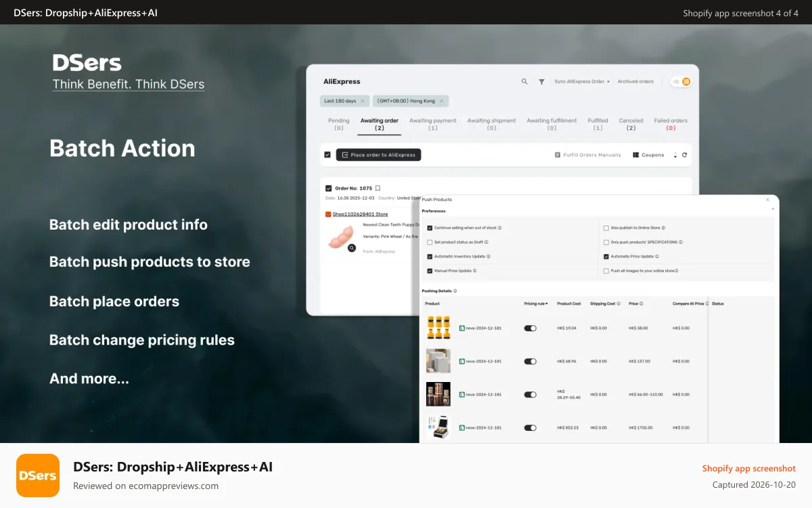The width and height of the screenshot is (812, 508).
Task: Open the funnel filter icon
Action: (541, 81)
